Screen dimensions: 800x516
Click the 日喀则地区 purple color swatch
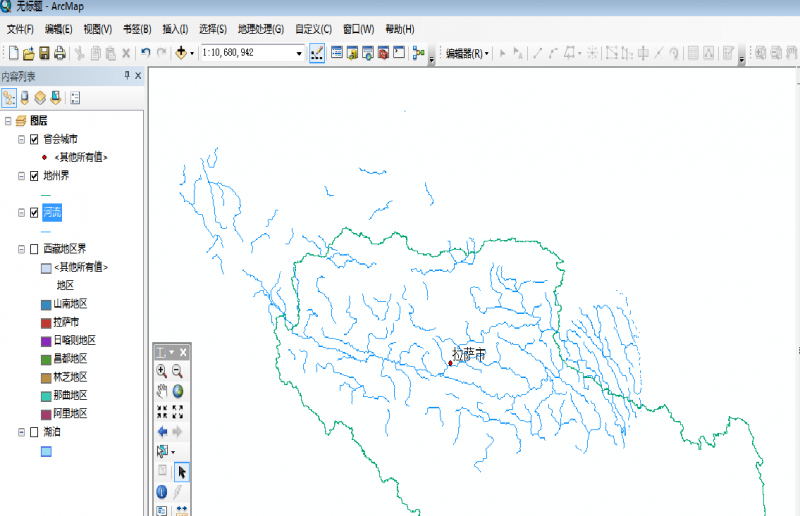[46, 341]
